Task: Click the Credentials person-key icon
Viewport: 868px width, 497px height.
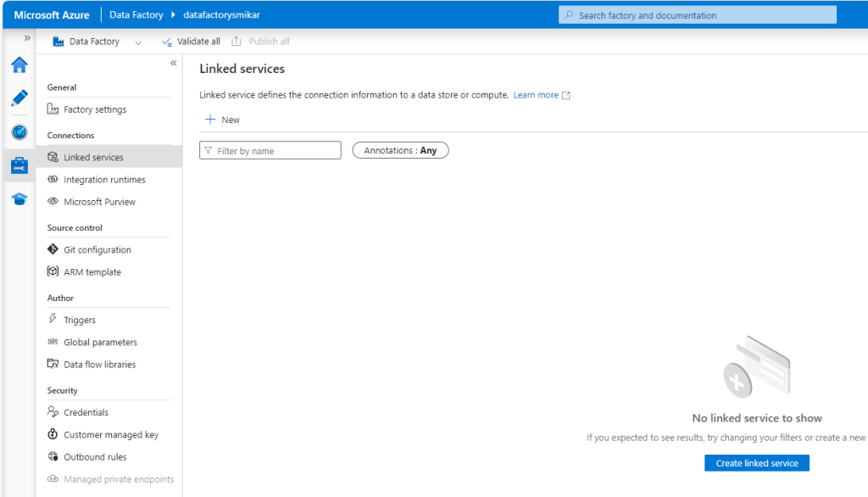Action: click(53, 411)
